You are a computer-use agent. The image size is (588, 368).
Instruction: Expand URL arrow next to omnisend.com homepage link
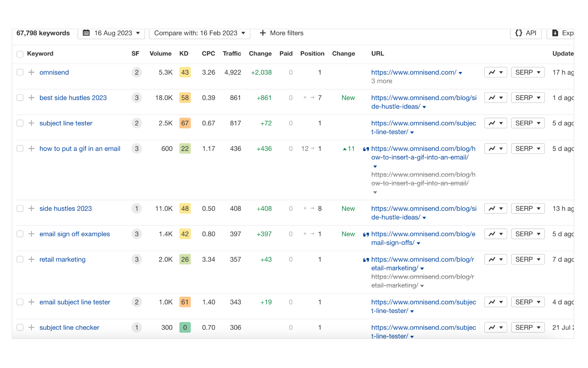pyautogui.click(x=461, y=73)
